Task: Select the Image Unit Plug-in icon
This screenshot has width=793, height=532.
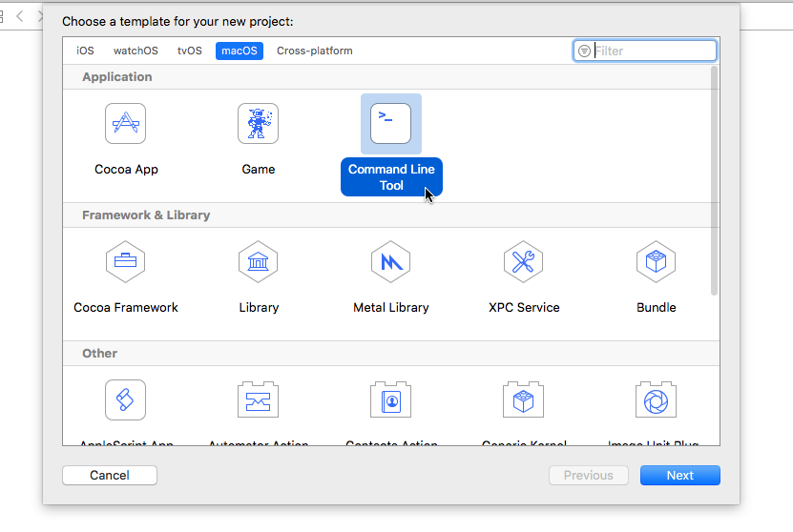Action: click(656, 399)
